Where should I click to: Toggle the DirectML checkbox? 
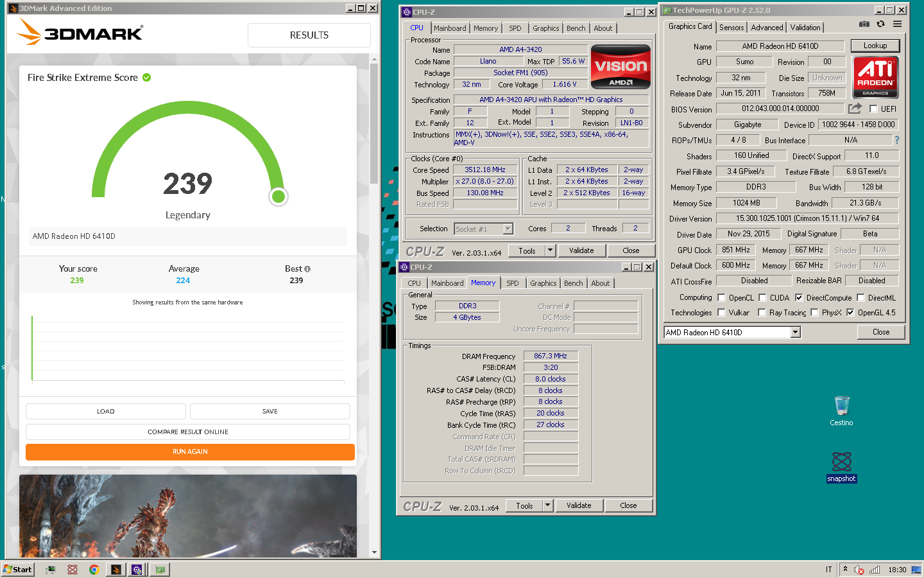pyautogui.click(x=860, y=298)
